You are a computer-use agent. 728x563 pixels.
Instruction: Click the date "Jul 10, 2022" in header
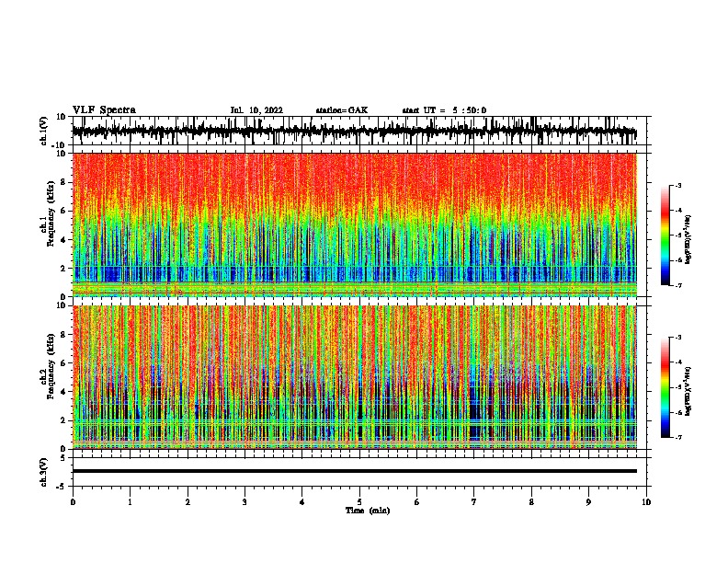pos(256,110)
